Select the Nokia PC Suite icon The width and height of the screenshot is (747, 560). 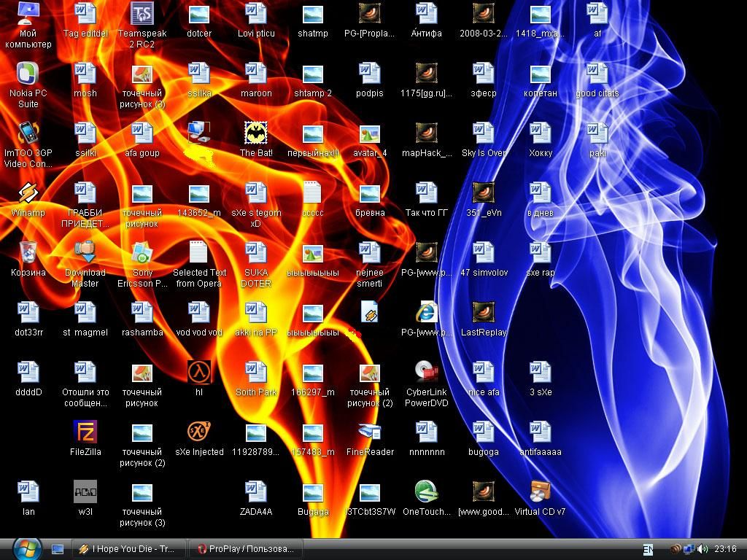[x=28, y=74]
